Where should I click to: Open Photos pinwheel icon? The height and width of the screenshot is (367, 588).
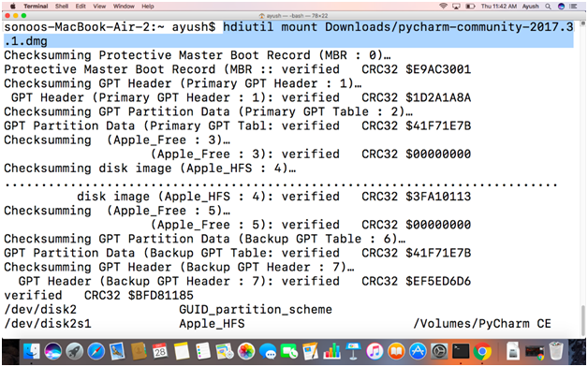point(246,351)
